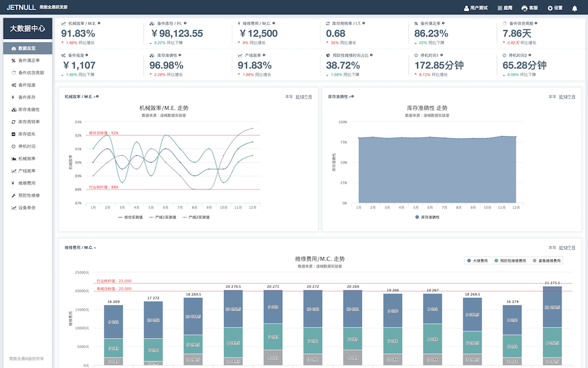Select 预防性维修 in the sidebar menu
Viewport: 588px width, 368px height.
[x=29, y=195]
